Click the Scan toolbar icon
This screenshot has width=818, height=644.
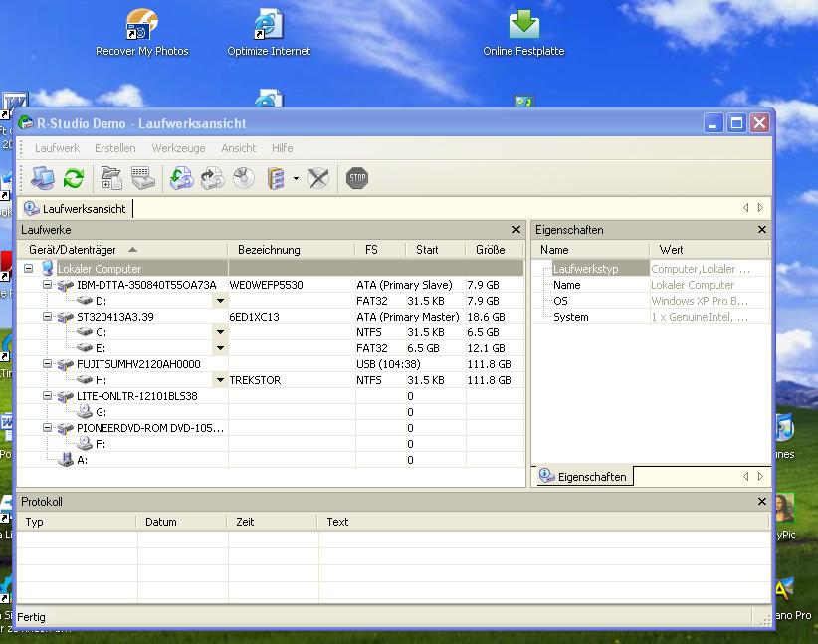coord(143,178)
